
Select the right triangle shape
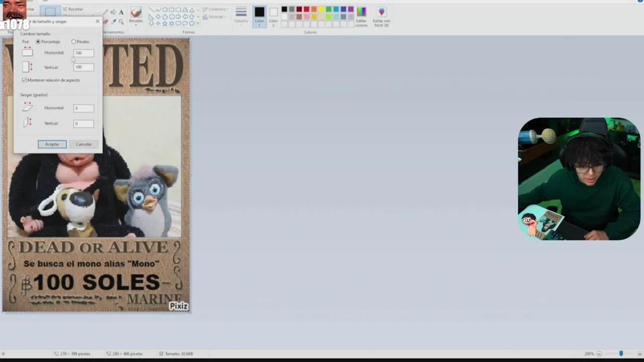point(151,17)
